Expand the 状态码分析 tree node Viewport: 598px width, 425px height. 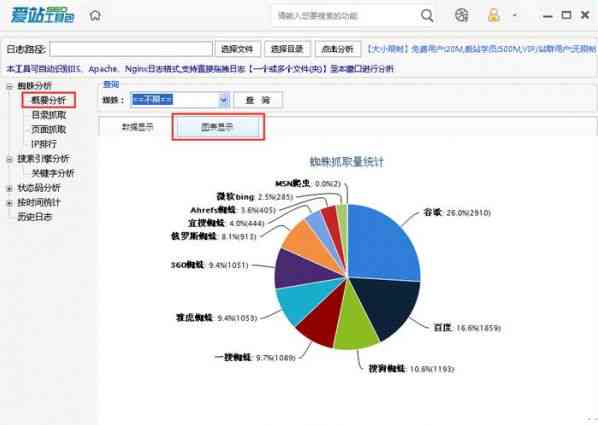click(x=10, y=188)
